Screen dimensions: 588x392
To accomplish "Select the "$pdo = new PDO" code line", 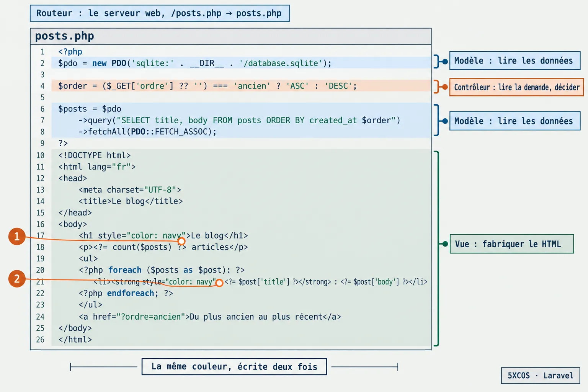I will [x=195, y=63].
